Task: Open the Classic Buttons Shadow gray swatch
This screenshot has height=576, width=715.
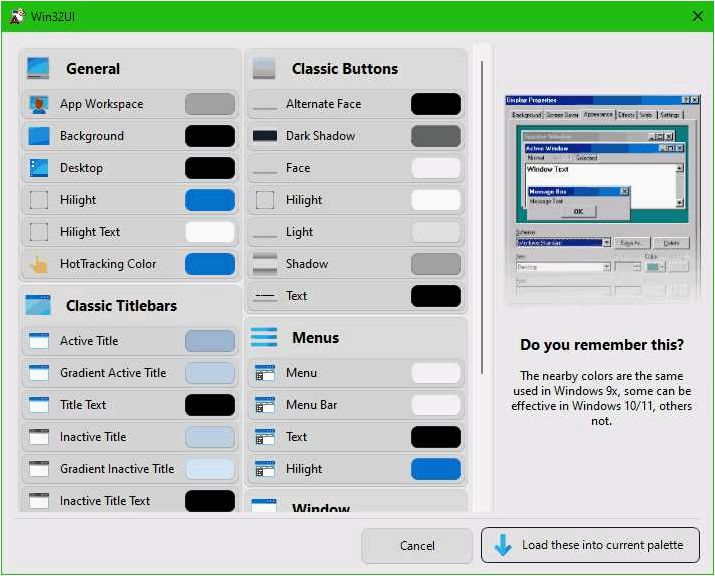Action: (436, 264)
